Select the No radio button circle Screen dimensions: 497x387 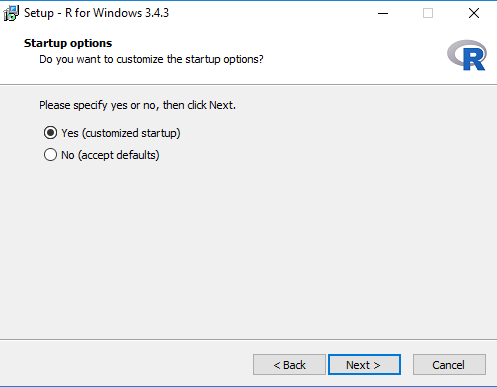[50, 155]
